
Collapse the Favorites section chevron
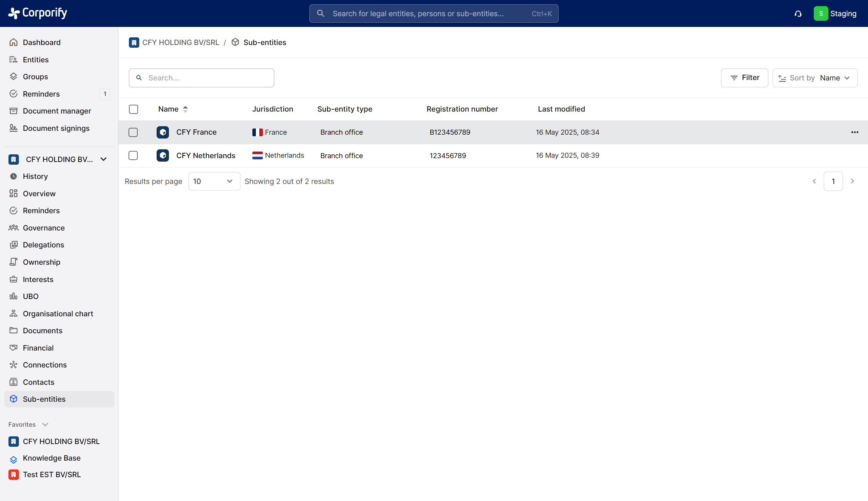pyautogui.click(x=45, y=424)
